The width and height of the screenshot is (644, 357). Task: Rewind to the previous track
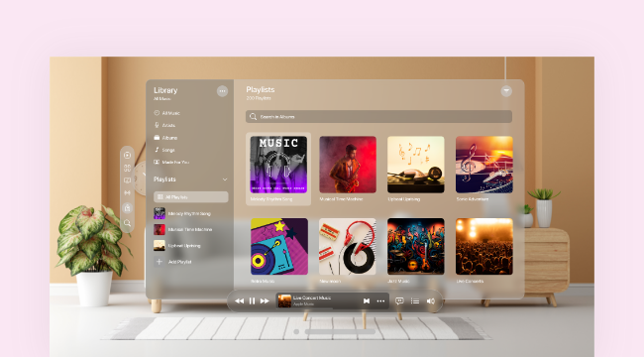239,301
